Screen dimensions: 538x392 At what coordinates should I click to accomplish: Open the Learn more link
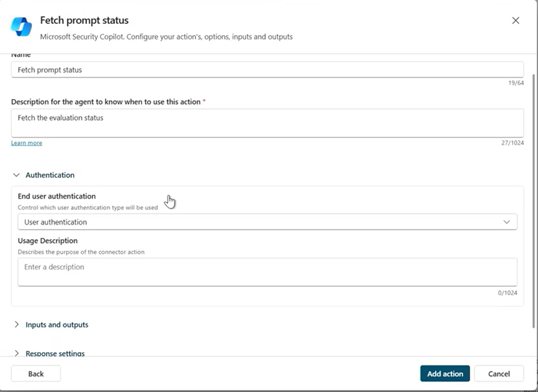[26, 142]
